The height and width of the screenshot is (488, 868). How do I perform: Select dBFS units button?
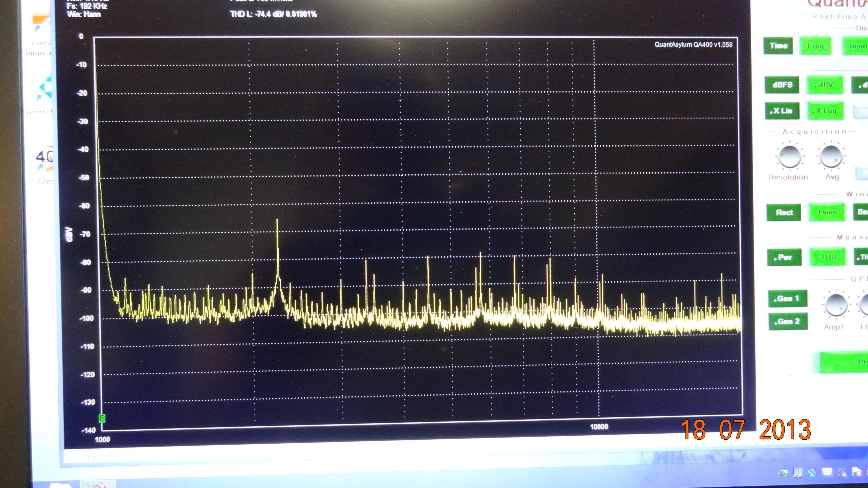782,85
